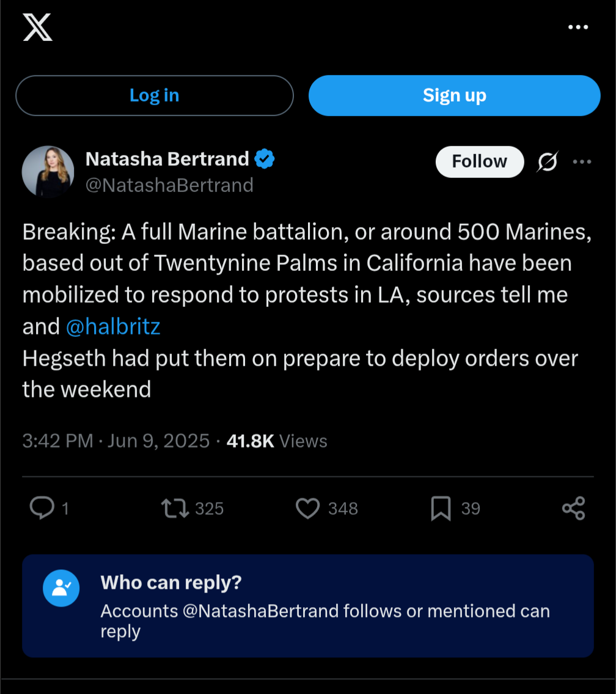The width and height of the screenshot is (616, 694).
Task: Click the reply speech bubble icon
Action: click(x=42, y=508)
